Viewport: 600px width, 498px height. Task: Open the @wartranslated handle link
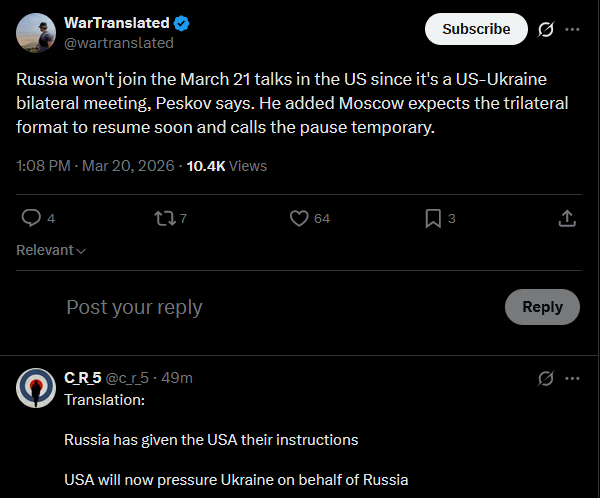point(118,43)
